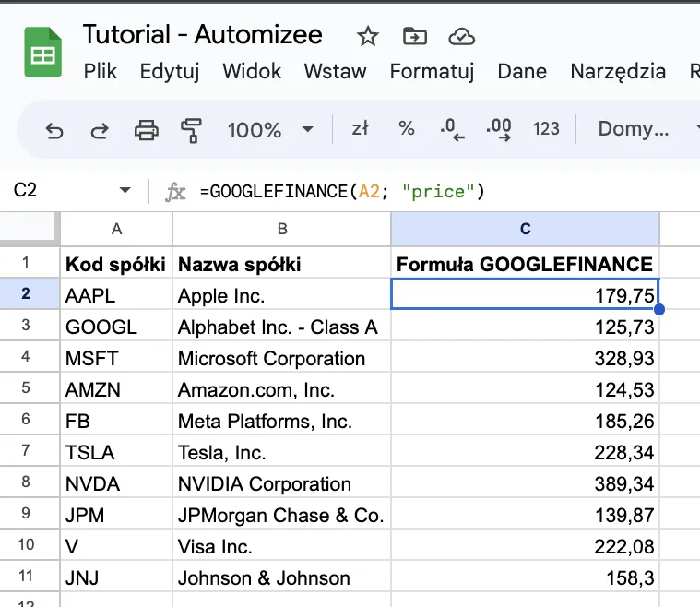The width and height of the screenshot is (700, 607).
Task: Star the Tutorial - Automizee document
Action: [368, 36]
